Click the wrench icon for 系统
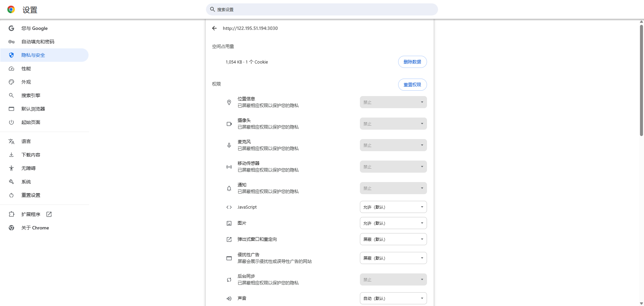Viewport: 644px width, 306px height. point(11,182)
